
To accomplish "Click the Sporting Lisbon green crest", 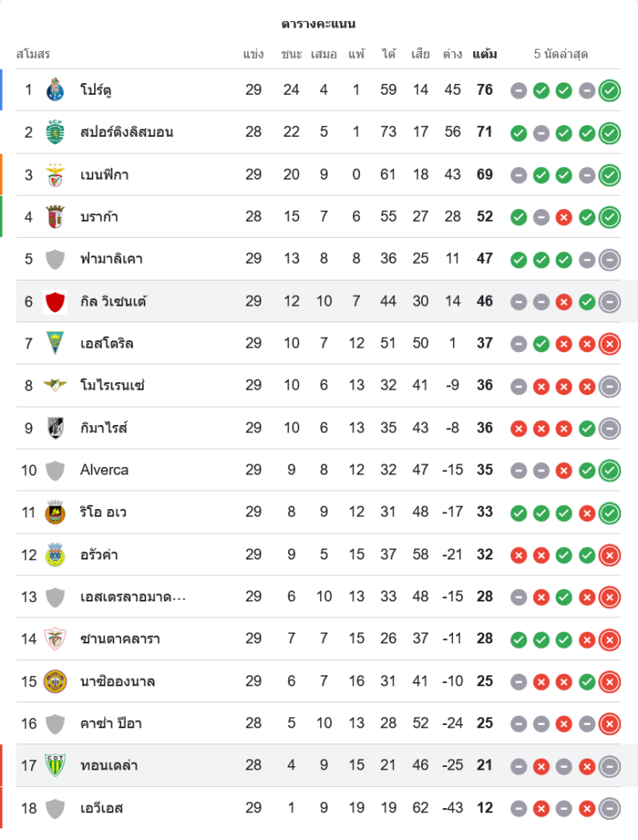I will click(x=55, y=132).
